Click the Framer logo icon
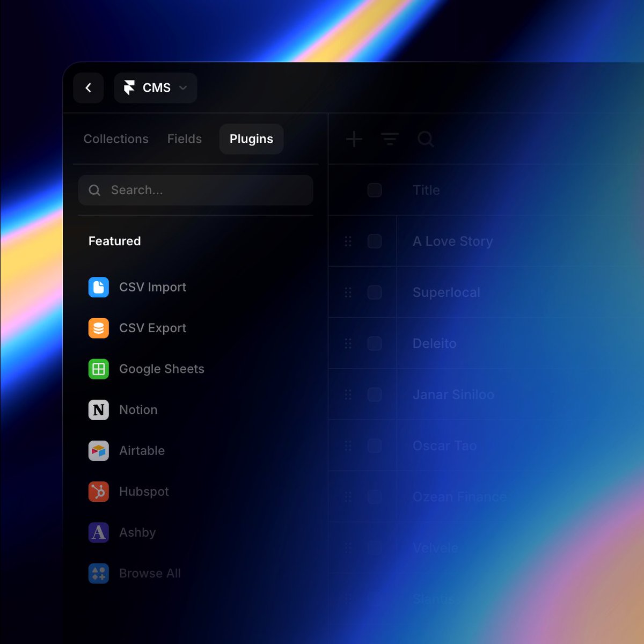Screen dimensions: 644x644 coord(129,88)
